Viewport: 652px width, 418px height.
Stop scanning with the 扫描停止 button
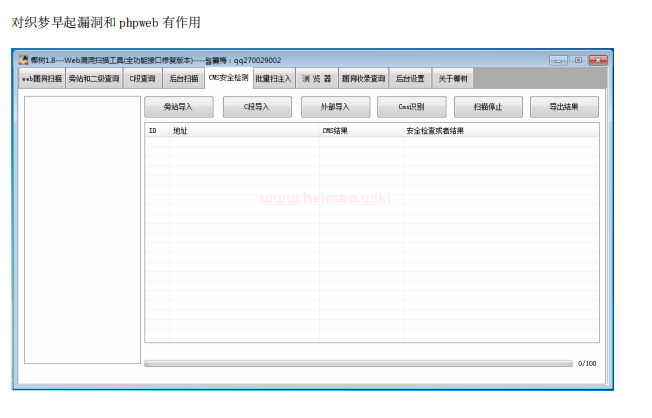pyautogui.click(x=489, y=106)
